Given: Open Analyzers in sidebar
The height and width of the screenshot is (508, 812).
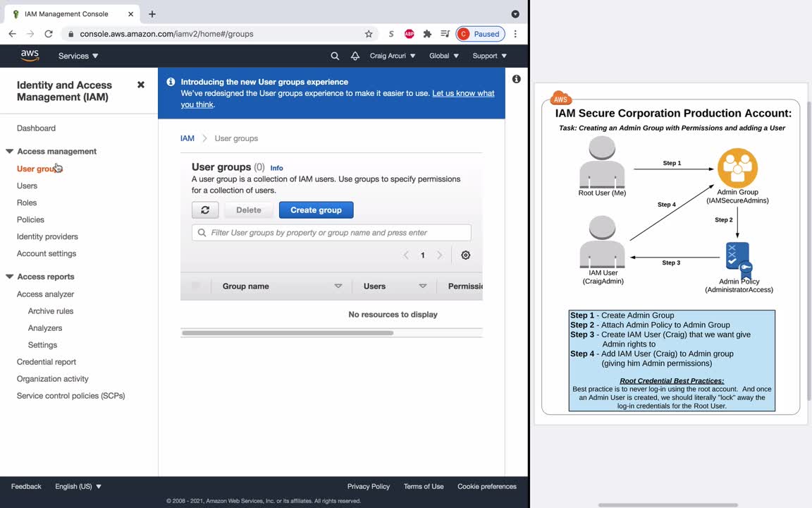Looking at the screenshot, I should pos(45,328).
